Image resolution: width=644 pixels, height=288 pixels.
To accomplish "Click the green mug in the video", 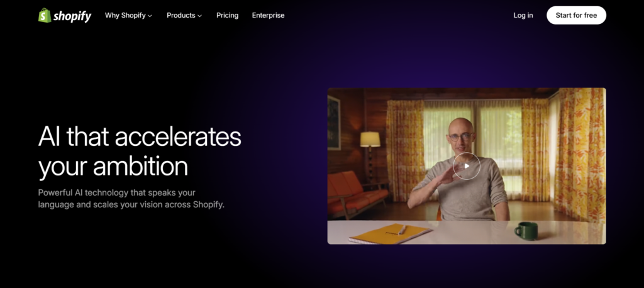I will 526,231.
